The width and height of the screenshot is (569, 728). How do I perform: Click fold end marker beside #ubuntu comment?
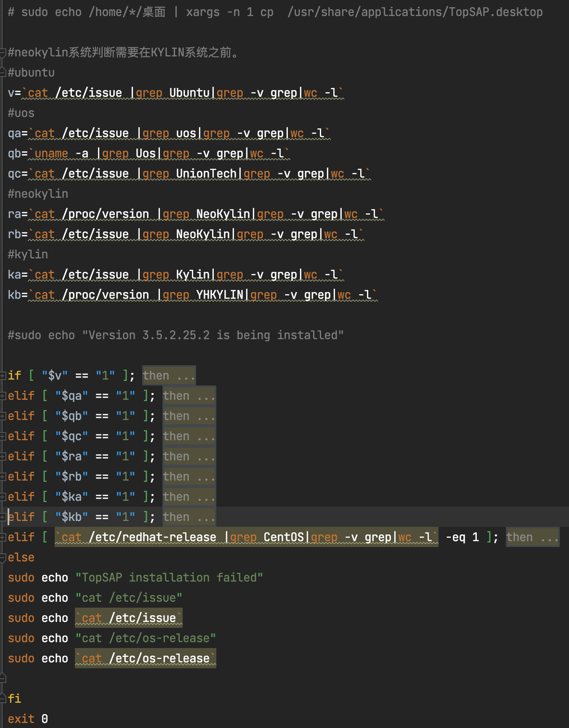tap(3, 73)
